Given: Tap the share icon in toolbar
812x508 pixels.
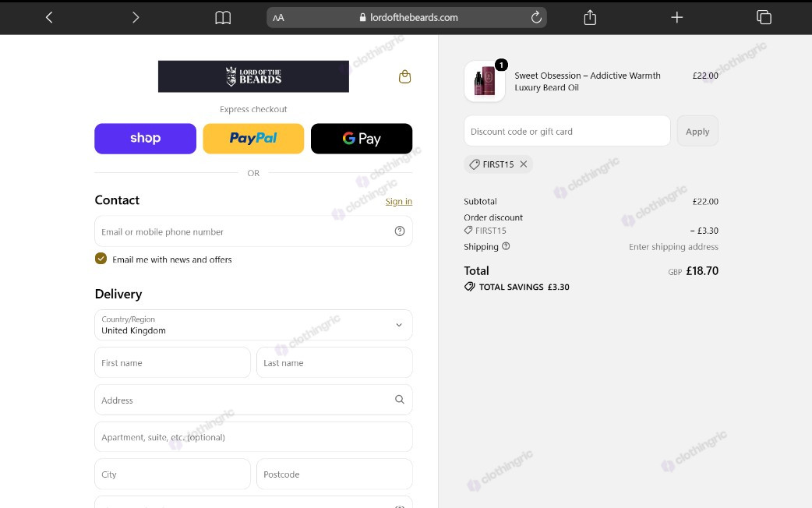Looking at the screenshot, I should point(590,18).
